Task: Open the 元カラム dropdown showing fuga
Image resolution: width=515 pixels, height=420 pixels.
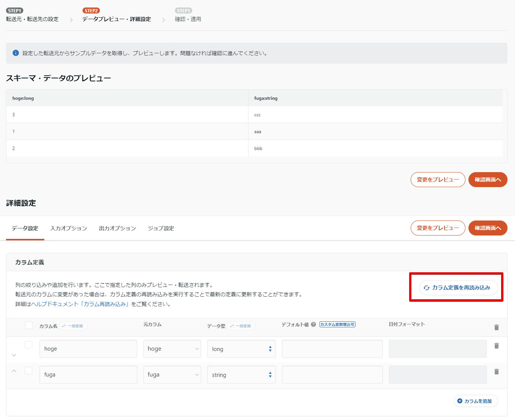Action: click(x=172, y=375)
